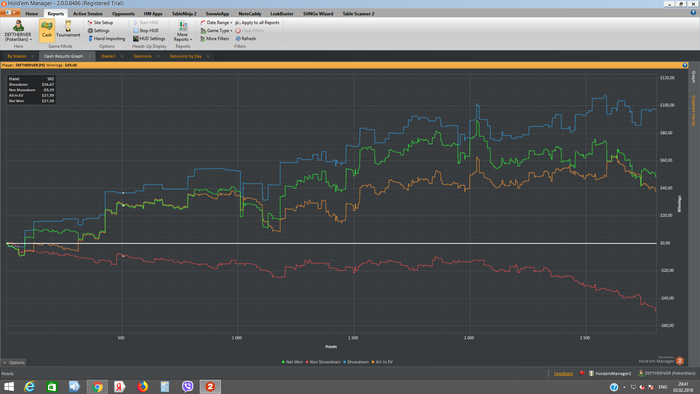Screen dimensions: 700x394
Task: Open Google Chrome from the taskbar
Action: pos(97,386)
